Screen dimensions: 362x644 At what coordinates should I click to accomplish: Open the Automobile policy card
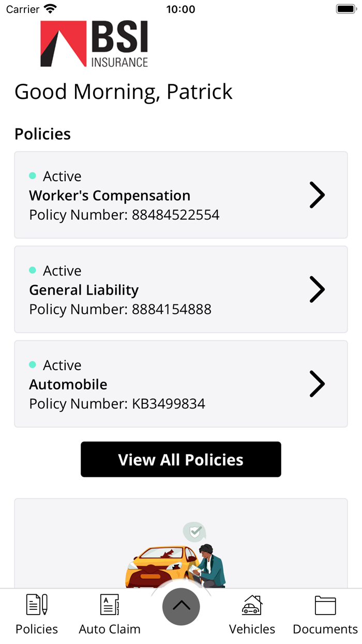[181, 384]
